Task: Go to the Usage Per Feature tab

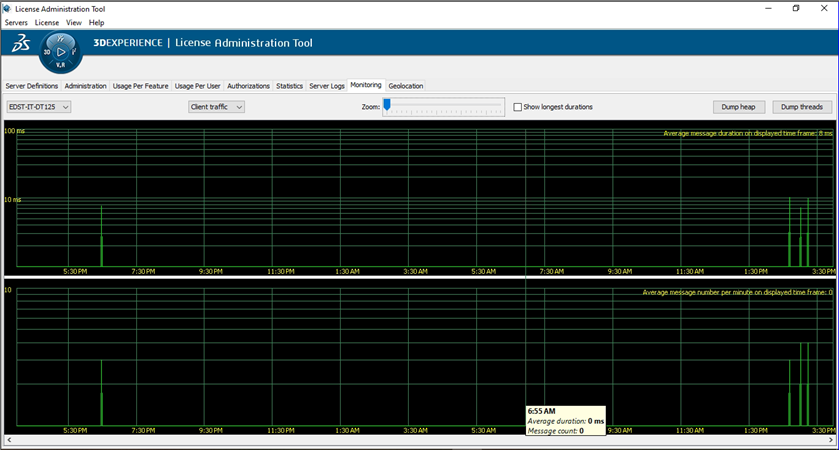Action: click(x=141, y=86)
